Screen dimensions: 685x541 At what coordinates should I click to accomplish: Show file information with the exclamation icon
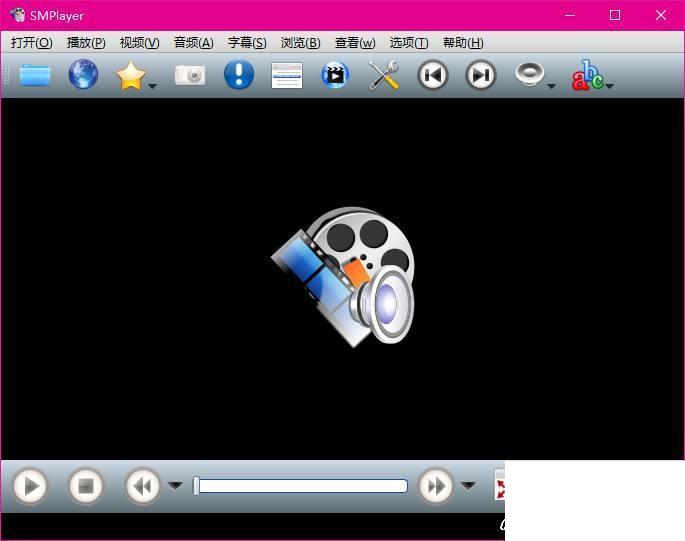[x=239, y=75]
